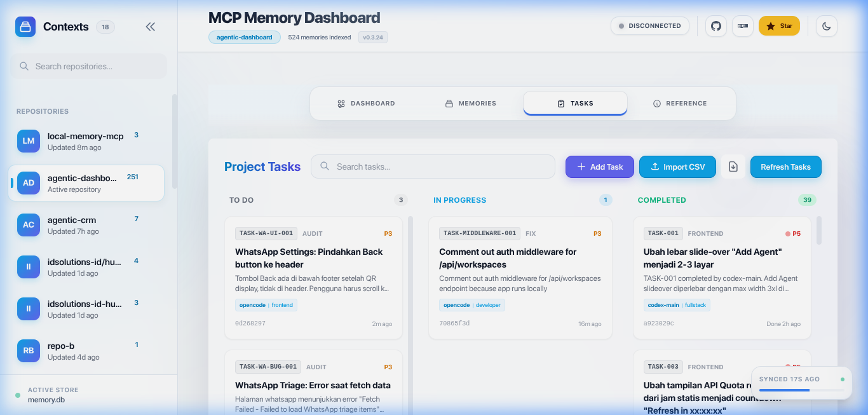
Task: Click the Synced 17s ago progress bar
Action: coord(802,390)
